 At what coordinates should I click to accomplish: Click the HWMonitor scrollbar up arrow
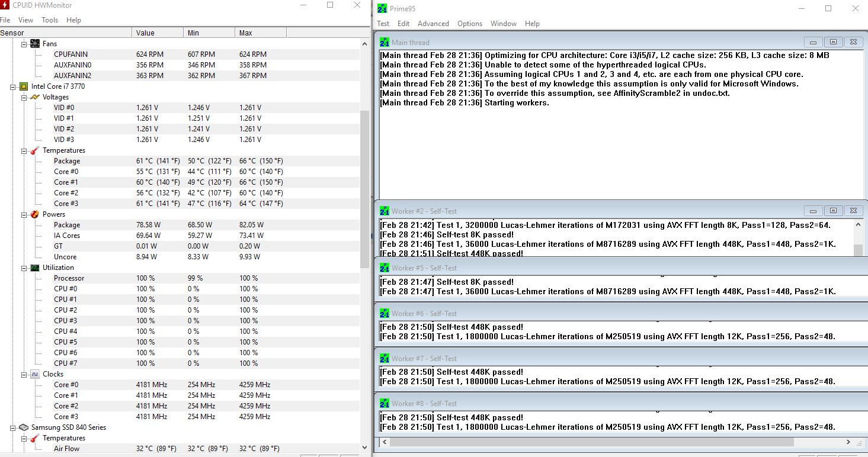click(x=364, y=44)
